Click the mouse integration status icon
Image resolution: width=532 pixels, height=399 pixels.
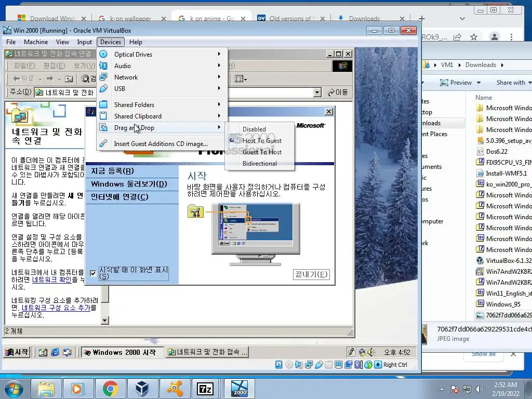coord(368,365)
